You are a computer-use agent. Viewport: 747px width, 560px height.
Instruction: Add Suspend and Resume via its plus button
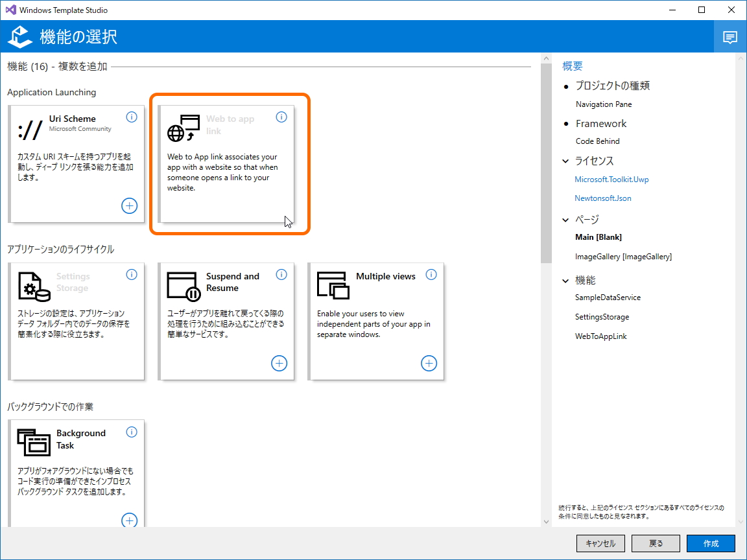point(279,363)
